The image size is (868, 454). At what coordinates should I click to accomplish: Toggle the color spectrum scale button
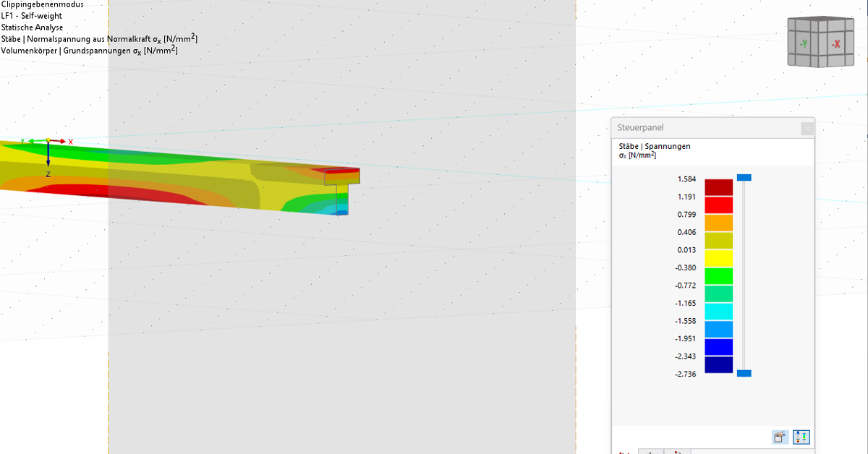pyautogui.click(x=801, y=437)
